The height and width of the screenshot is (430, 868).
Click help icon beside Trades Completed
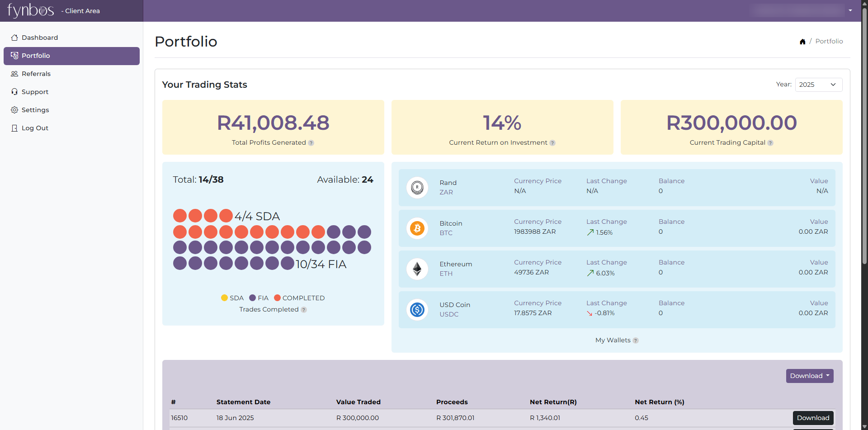click(x=304, y=310)
